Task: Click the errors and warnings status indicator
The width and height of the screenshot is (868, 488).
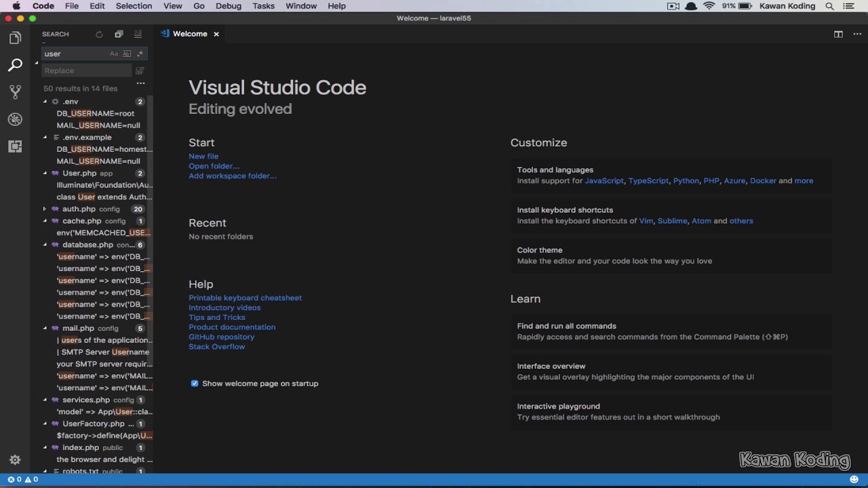Action: coord(22,479)
